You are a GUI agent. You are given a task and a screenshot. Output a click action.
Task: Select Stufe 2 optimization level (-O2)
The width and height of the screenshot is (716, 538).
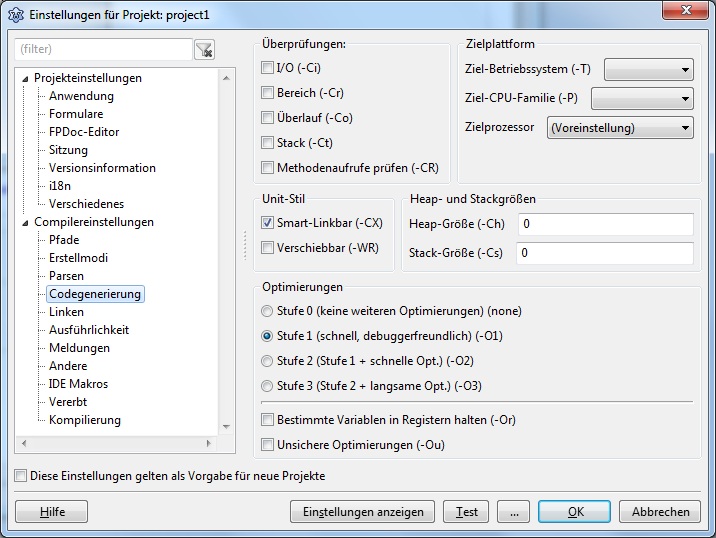(267, 361)
